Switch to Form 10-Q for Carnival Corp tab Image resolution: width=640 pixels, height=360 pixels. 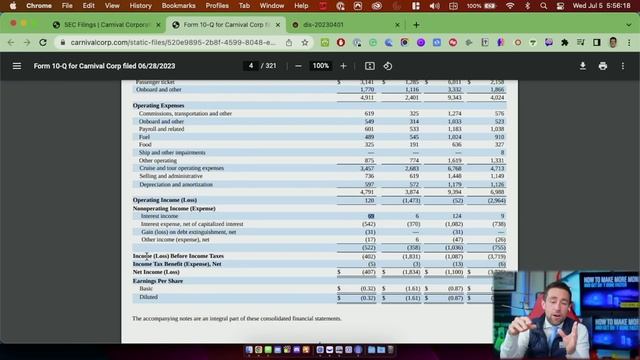(x=226, y=25)
